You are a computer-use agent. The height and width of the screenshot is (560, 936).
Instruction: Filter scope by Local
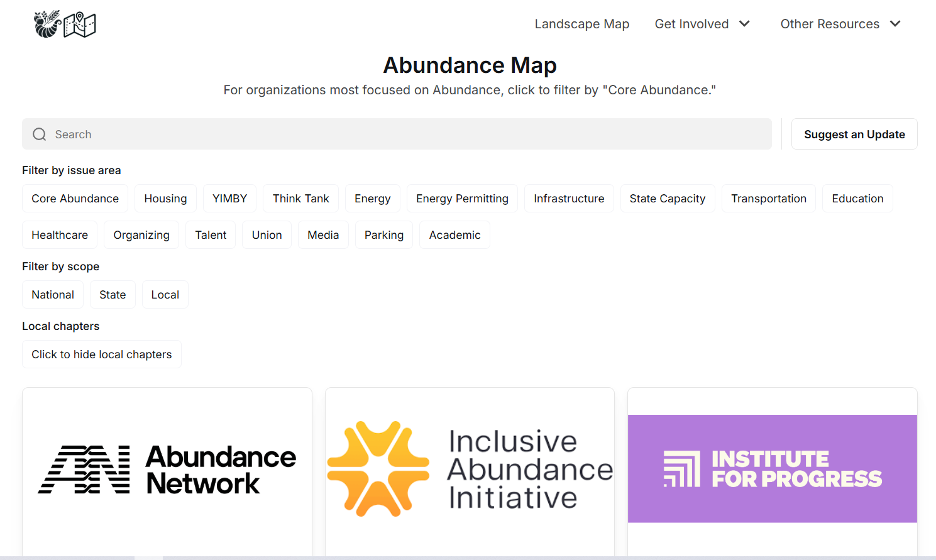[x=165, y=295]
